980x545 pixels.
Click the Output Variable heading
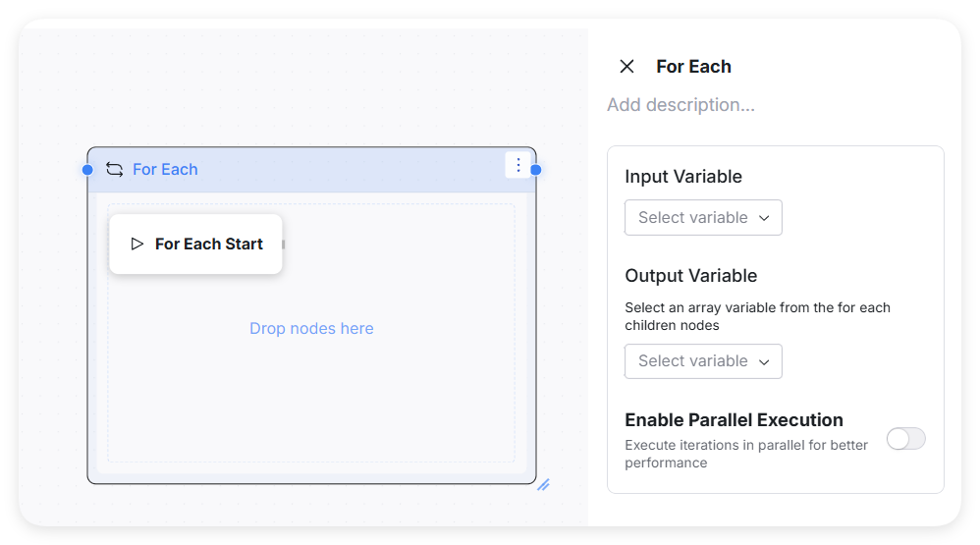pos(690,276)
